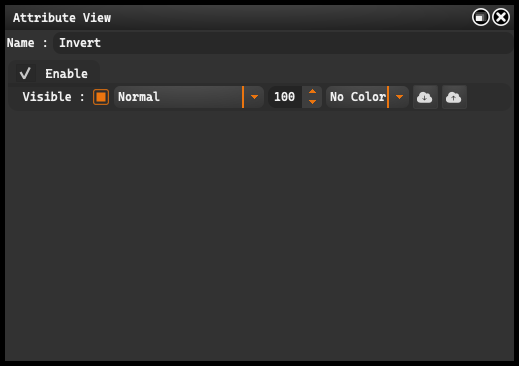The image size is (519, 366).
Task: Click the cloud download icon button
Action: pyautogui.click(x=425, y=97)
